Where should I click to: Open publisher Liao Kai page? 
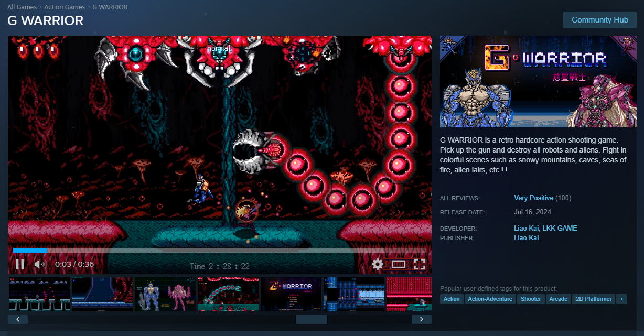pos(526,238)
